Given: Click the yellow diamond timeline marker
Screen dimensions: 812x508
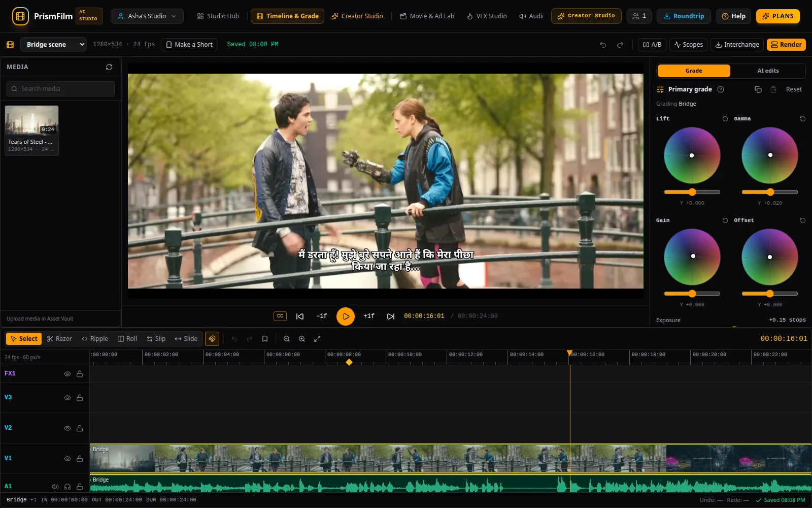Looking at the screenshot, I should (349, 362).
